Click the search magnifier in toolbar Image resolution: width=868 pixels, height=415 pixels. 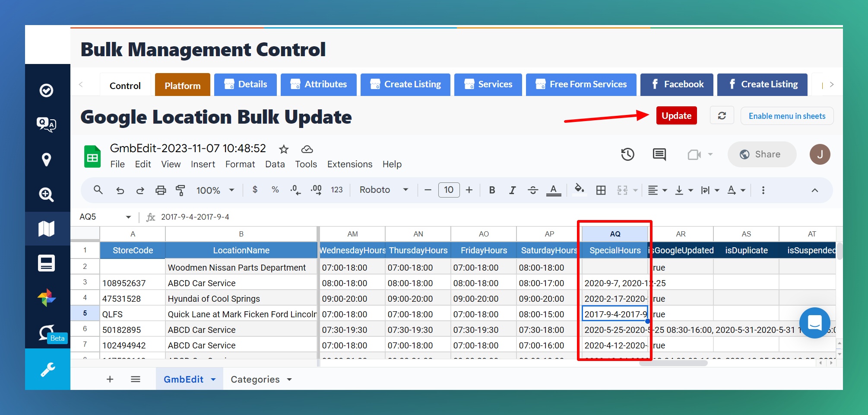(x=98, y=190)
